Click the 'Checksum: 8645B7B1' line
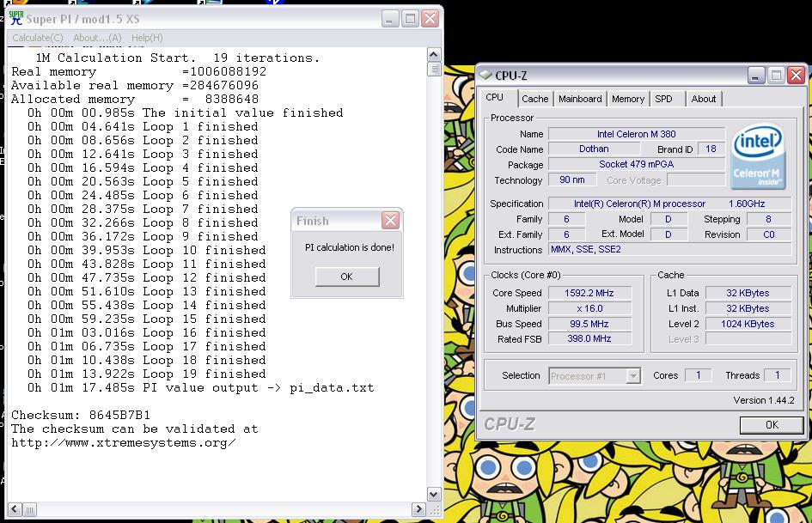Screen dimensions: 812x523 (81, 416)
